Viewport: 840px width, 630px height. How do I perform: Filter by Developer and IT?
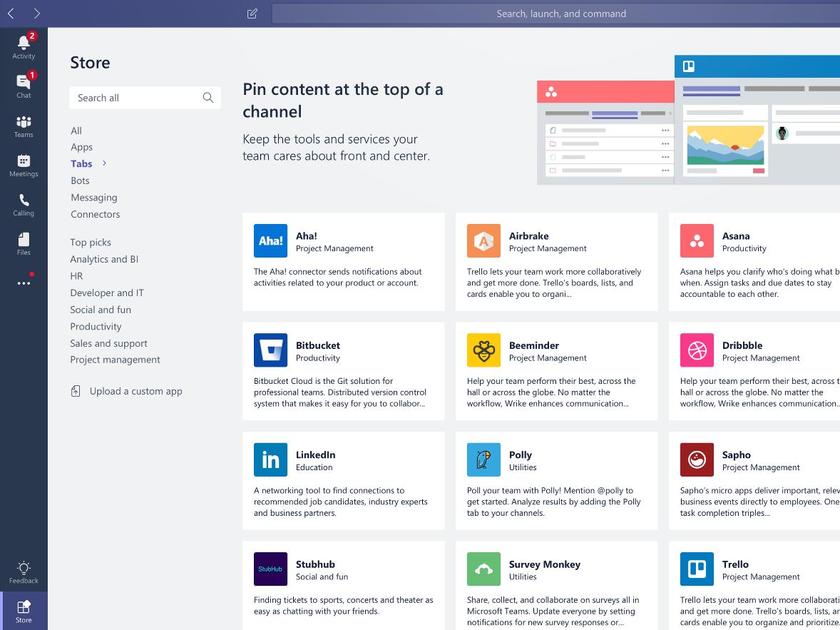107,293
